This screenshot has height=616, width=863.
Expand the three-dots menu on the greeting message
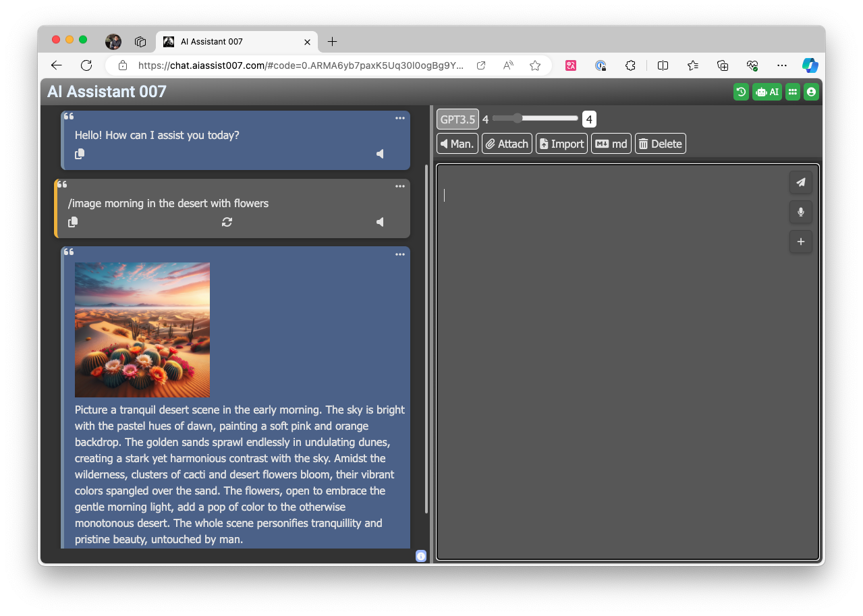(400, 118)
